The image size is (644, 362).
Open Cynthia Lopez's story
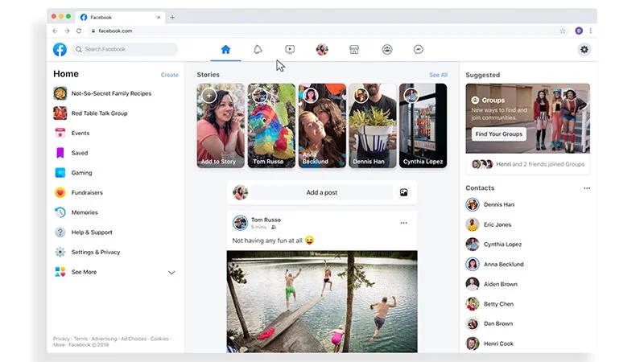click(x=423, y=125)
